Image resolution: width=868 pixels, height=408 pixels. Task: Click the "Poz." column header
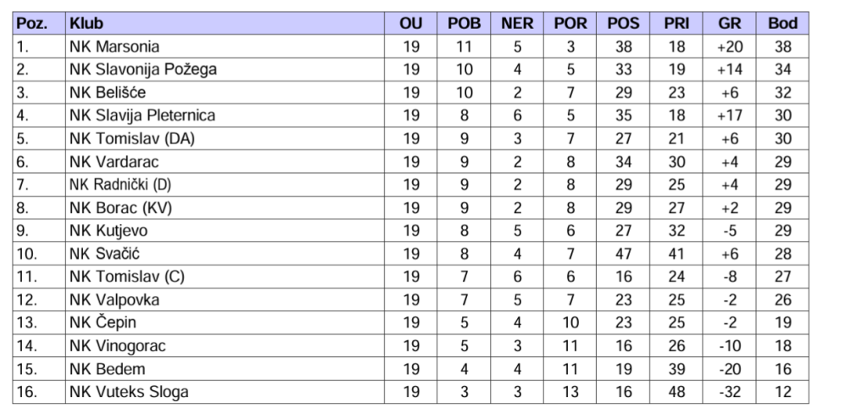30,24
